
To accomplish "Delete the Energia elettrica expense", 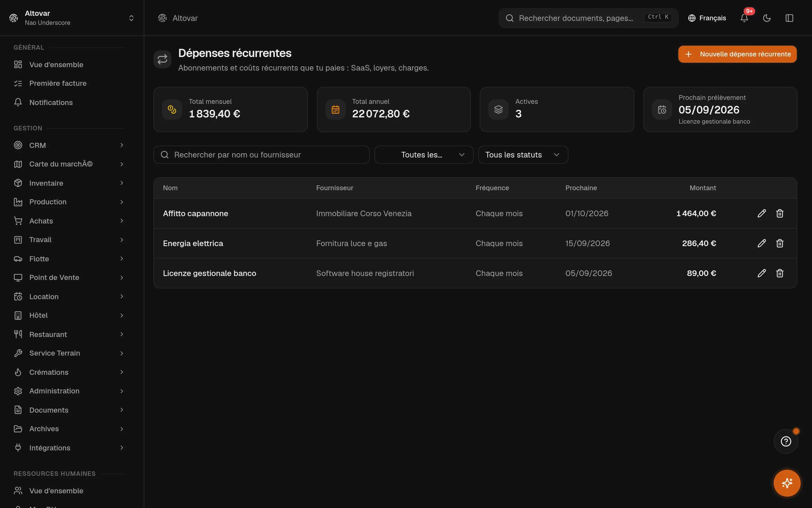I will point(780,243).
